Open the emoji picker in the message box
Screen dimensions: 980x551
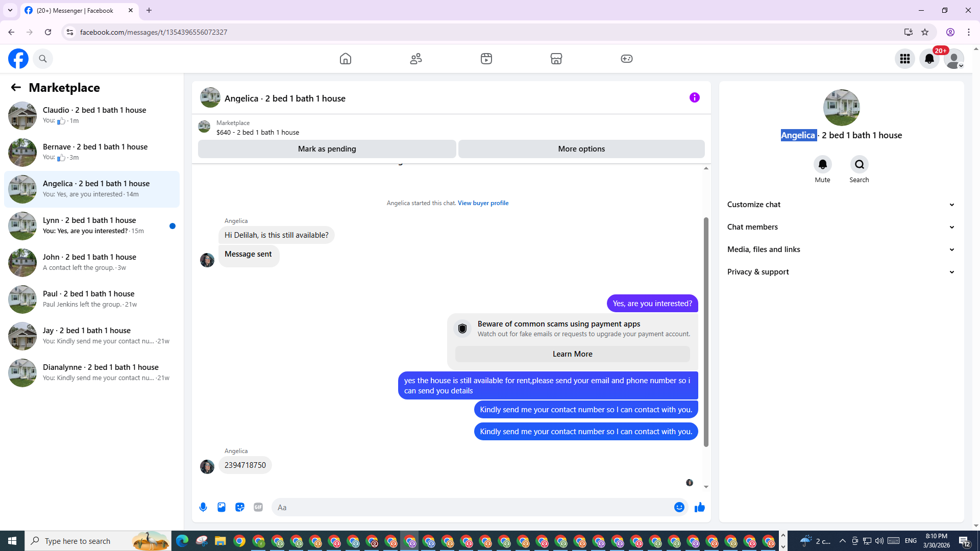[x=679, y=507]
